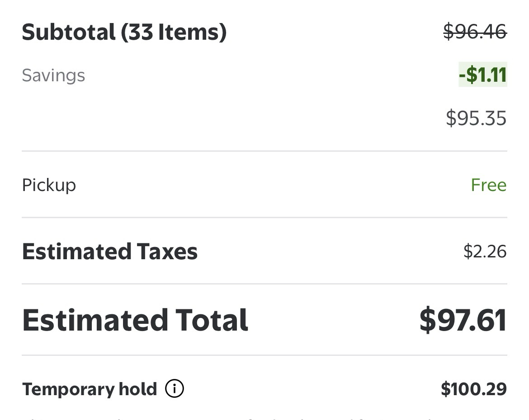The height and width of the screenshot is (420, 529).
Task: Select the Pickup row label
Action: tap(49, 185)
